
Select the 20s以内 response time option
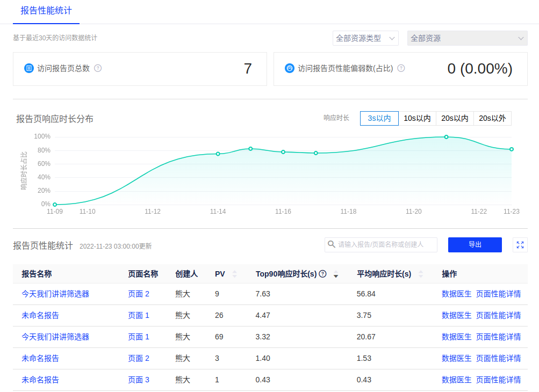click(455, 118)
